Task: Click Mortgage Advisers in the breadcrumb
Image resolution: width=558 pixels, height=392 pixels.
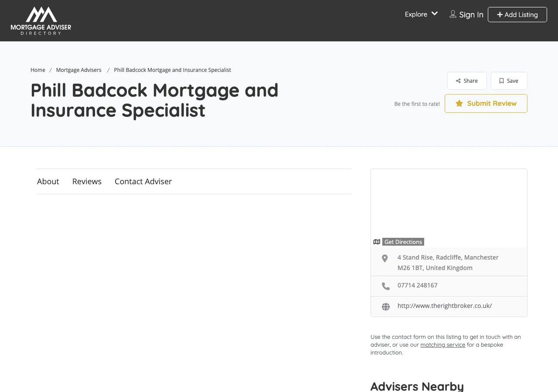Action: point(78,70)
